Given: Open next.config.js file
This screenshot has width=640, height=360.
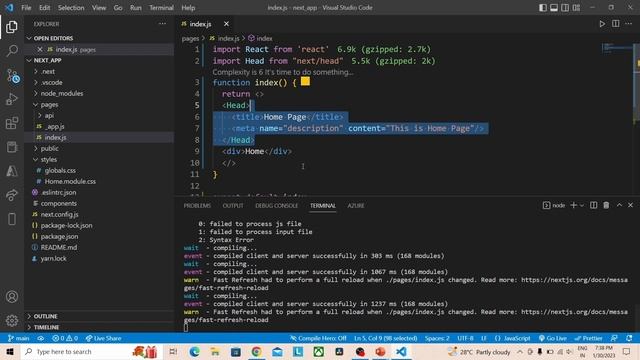Looking at the screenshot, I should click(59, 214).
